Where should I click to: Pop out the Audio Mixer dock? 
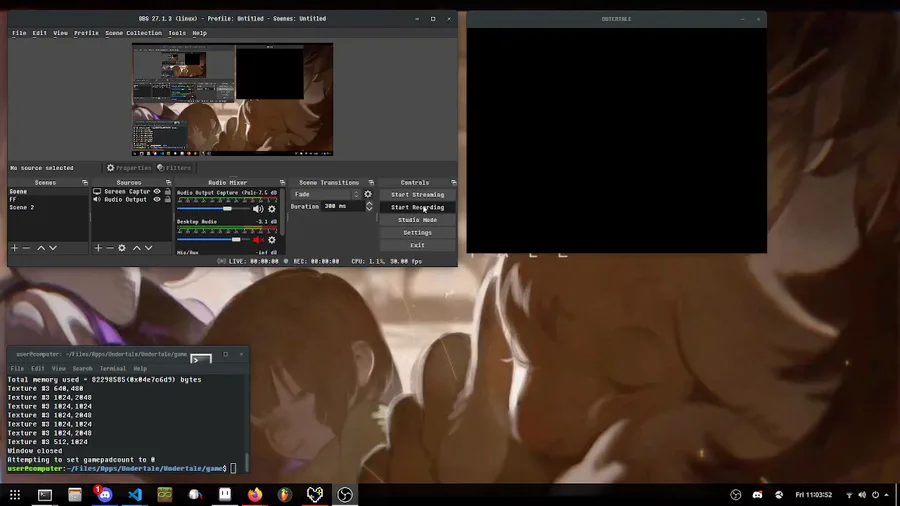coord(282,182)
